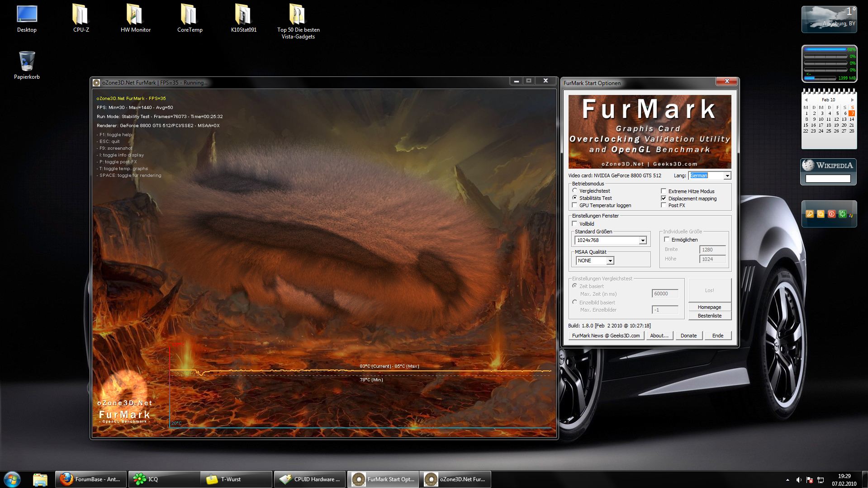The width and height of the screenshot is (868, 488).
Task: Check the Vollbild fullscreen checkbox
Action: pos(575,224)
